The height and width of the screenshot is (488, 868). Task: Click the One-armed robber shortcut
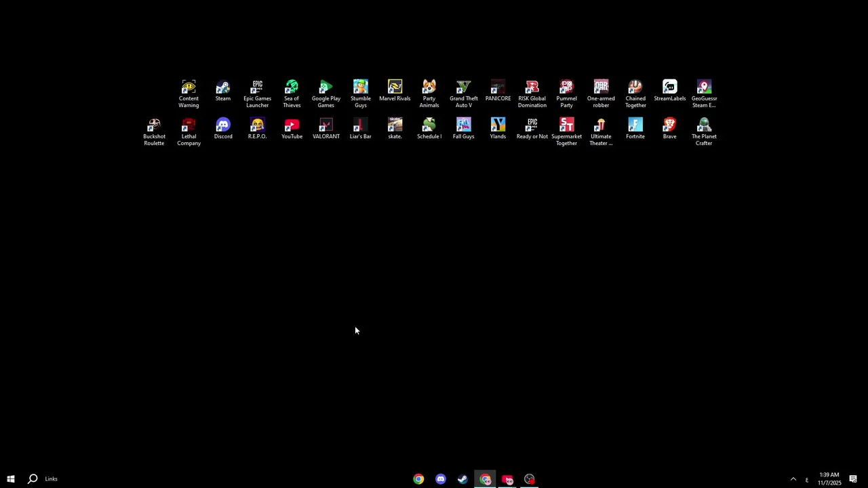tap(601, 94)
